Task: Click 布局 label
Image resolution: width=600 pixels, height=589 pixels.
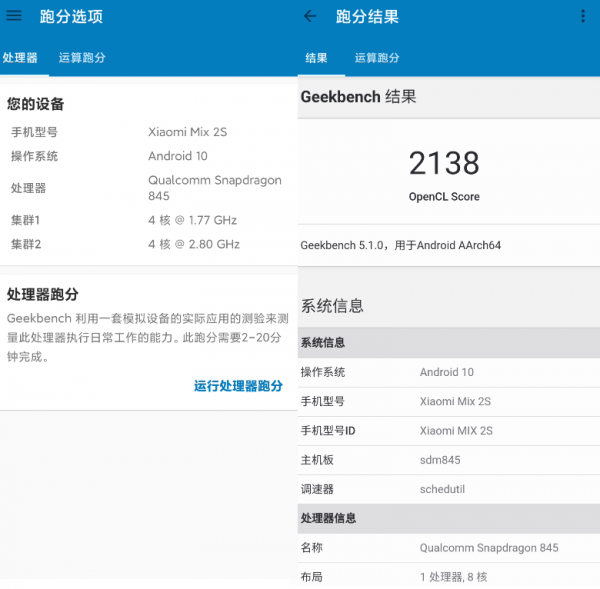Action: click(311, 577)
